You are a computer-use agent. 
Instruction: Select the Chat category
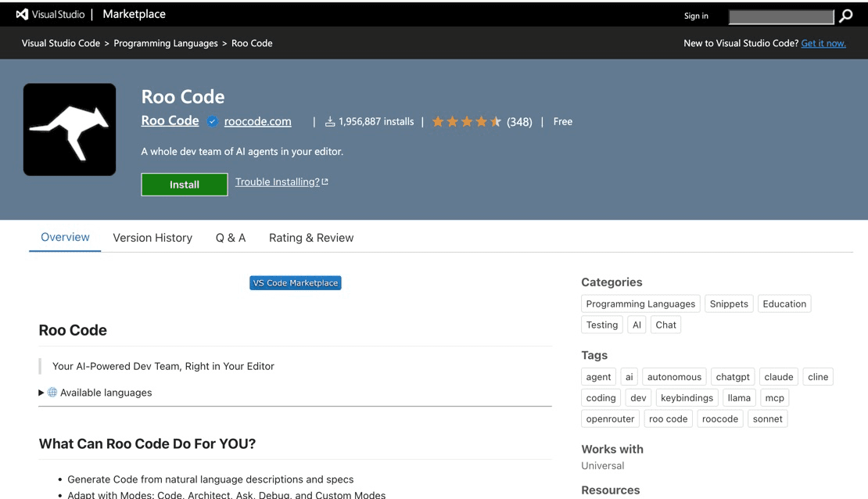666,325
